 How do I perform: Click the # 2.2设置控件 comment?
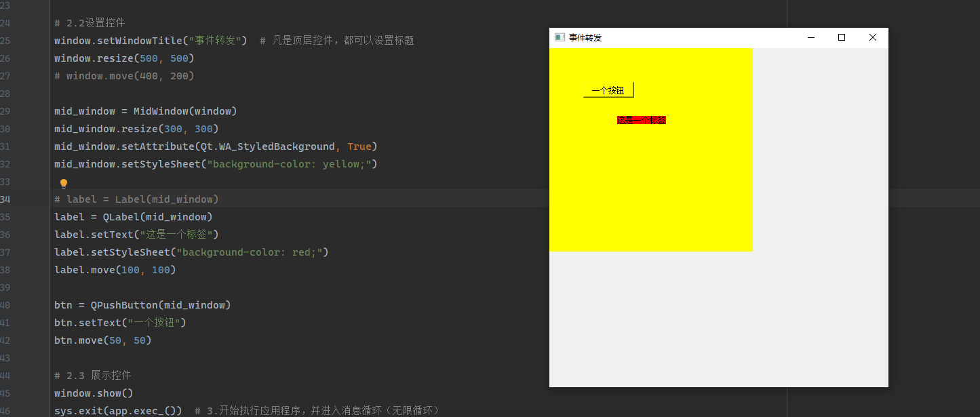(x=90, y=23)
